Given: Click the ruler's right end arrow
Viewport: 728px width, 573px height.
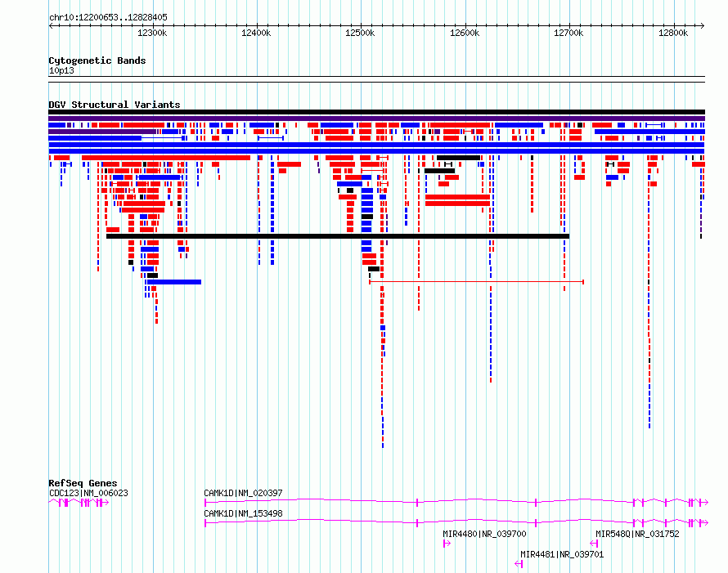Looking at the screenshot, I should (x=703, y=26).
